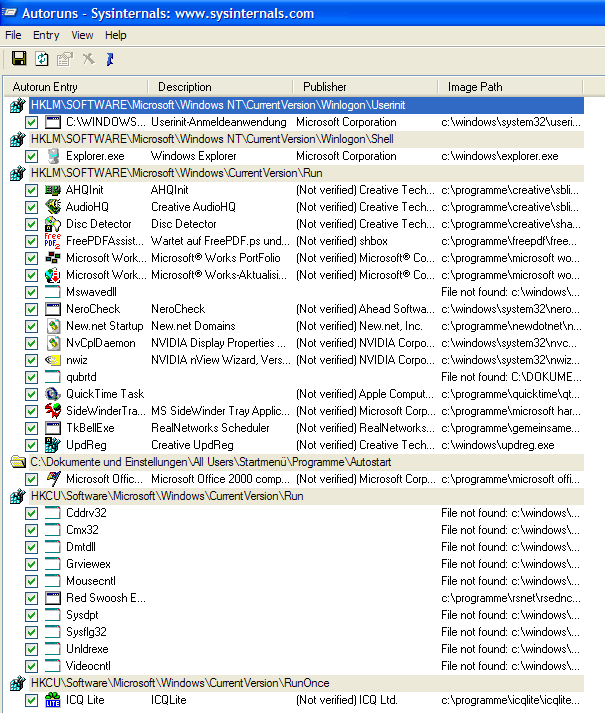Click the nwiz entry icon
This screenshot has width=605, height=713.
53,360
